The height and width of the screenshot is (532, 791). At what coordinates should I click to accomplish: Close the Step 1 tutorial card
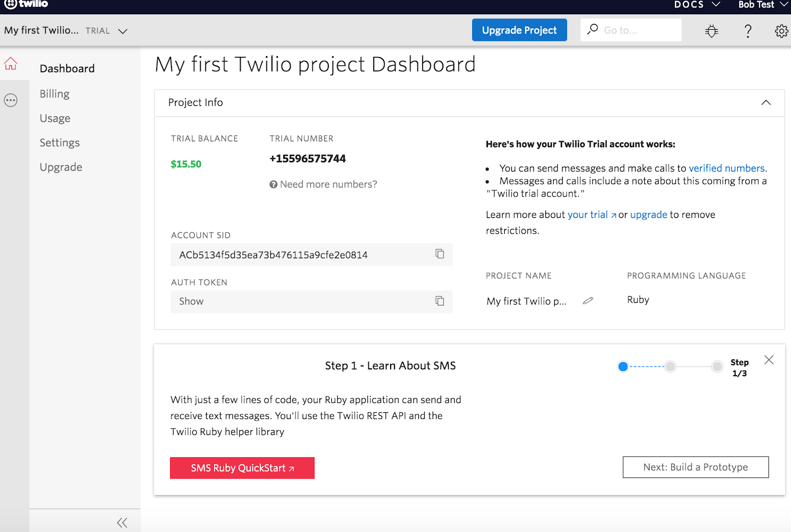[769, 360]
